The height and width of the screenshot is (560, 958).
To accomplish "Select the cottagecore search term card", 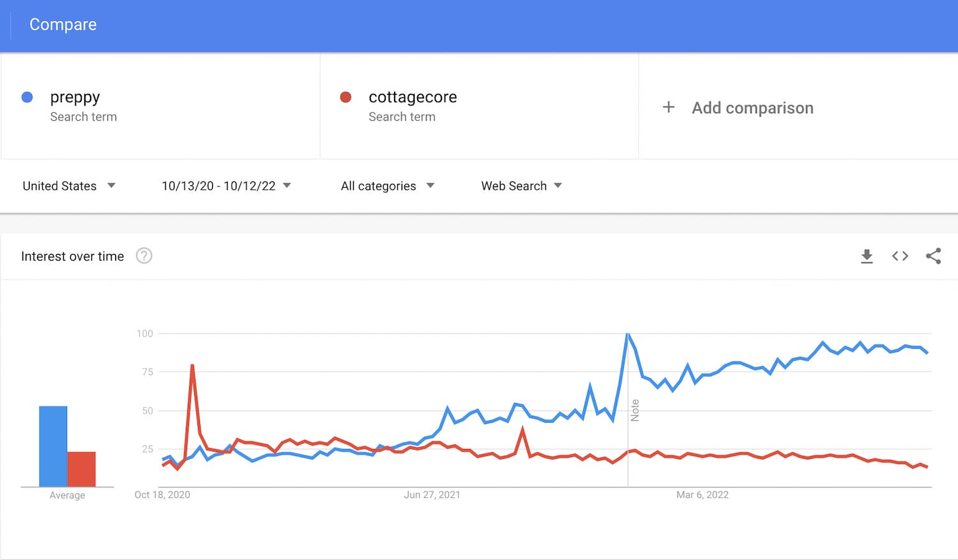I will (479, 105).
